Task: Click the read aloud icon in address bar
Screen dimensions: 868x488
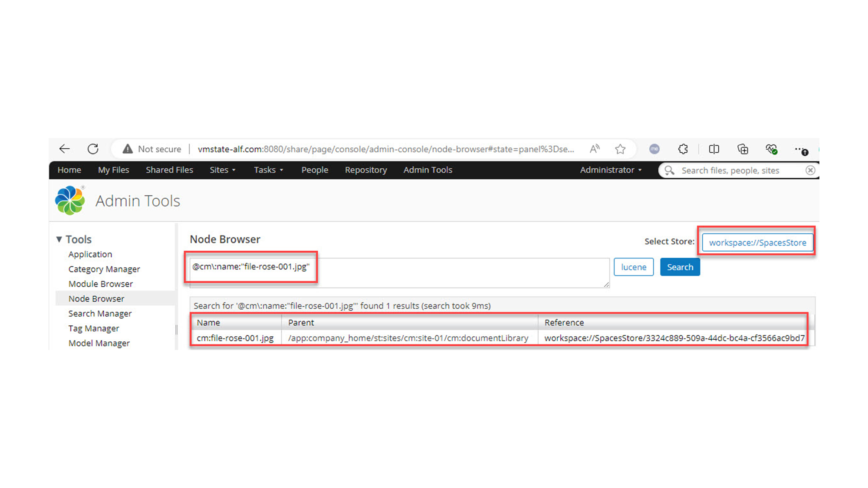Action: [x=595, y=149]
